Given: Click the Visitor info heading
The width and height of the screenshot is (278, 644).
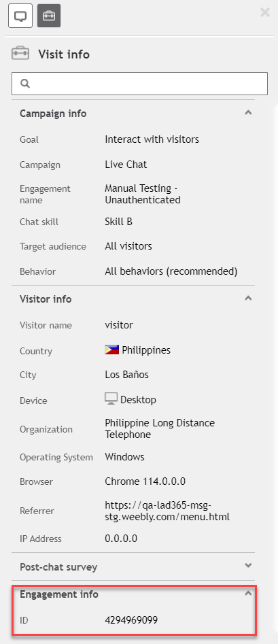Looking at the screenshot, I should point(46,299).
